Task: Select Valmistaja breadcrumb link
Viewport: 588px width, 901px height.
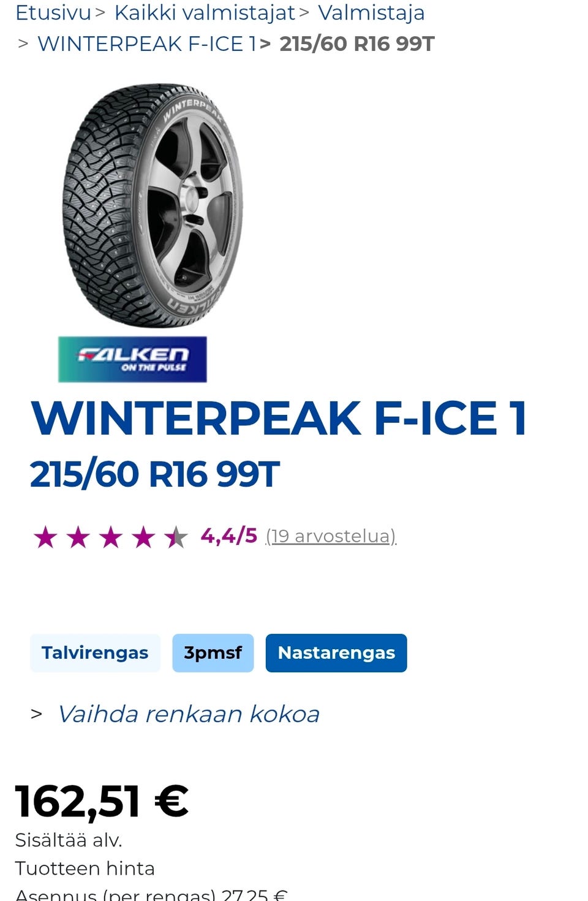Action: tap(371, 12)
